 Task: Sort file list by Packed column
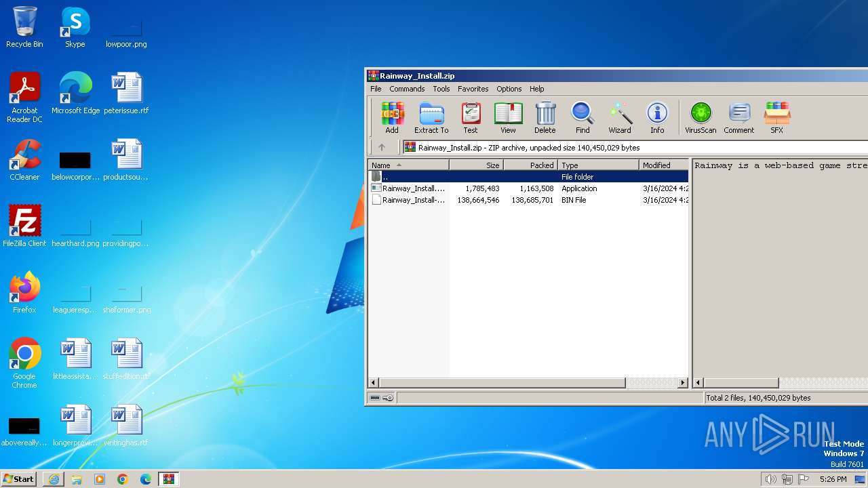click(530, 165)
